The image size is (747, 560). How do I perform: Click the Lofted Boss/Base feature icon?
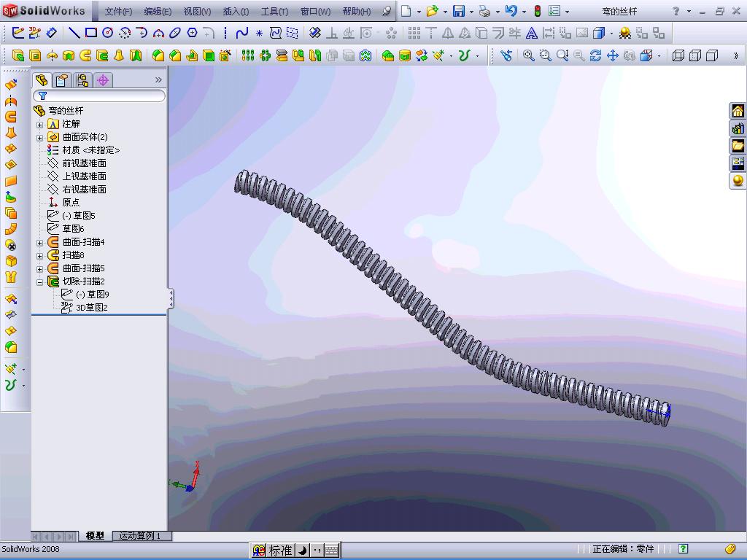(x=119, y=55)
